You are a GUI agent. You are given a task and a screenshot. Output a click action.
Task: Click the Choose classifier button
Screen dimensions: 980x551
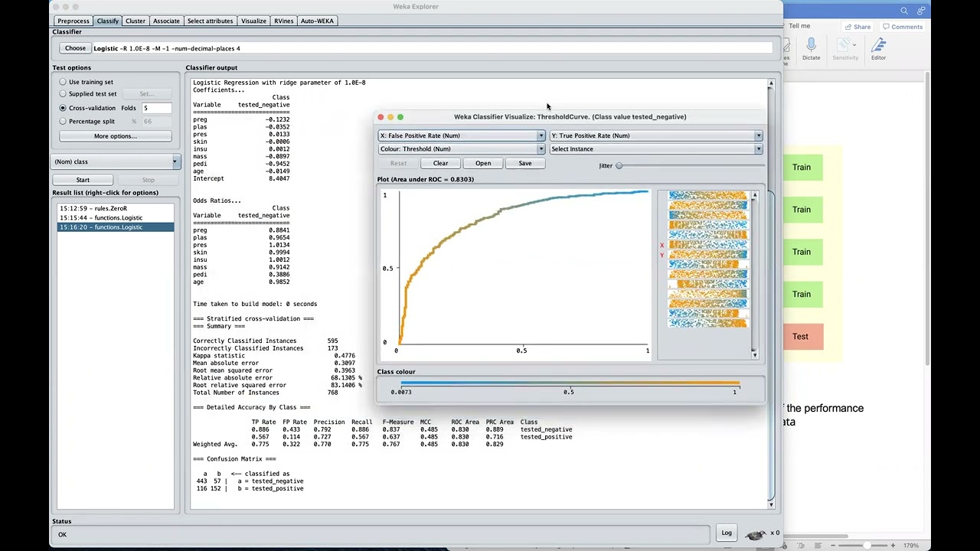tap(75, 48)
